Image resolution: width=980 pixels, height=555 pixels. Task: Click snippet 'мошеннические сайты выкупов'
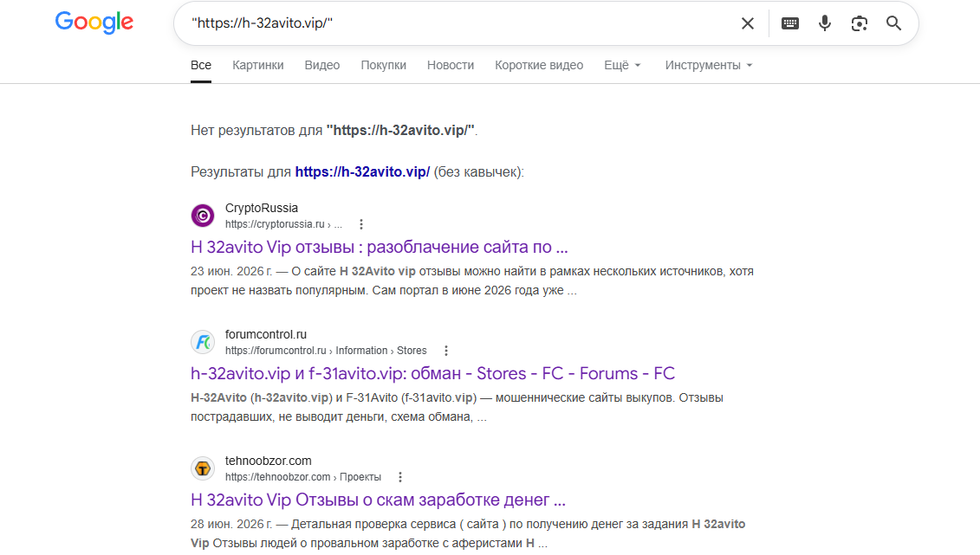click(x=457, y=407)
